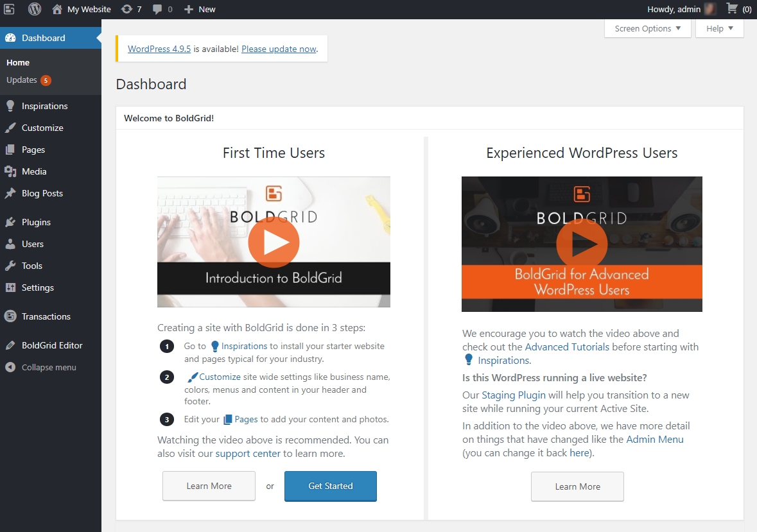Click the 'here' link to change menu back

pos(579,453)
